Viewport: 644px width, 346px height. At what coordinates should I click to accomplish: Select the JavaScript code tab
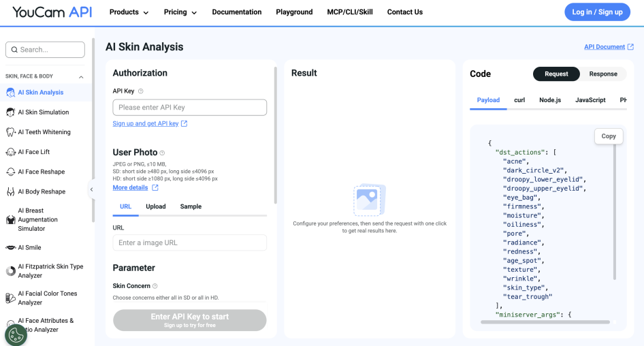click(590, 100)
